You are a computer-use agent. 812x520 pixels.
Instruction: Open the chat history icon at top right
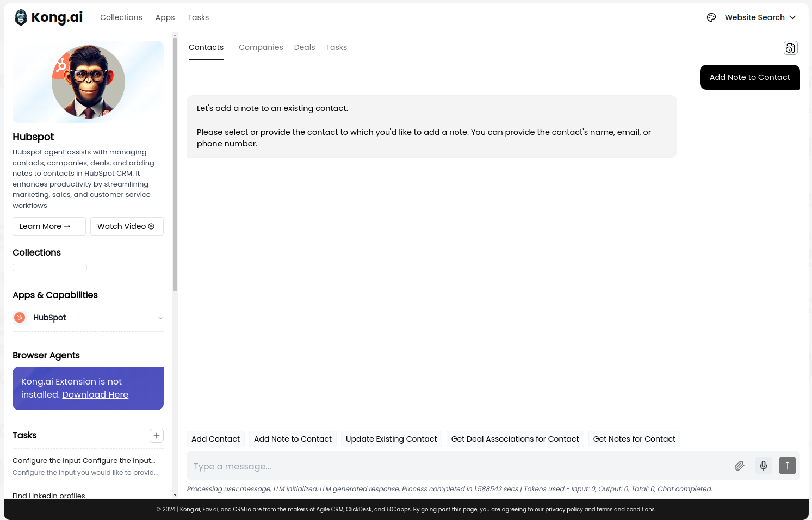790,48
